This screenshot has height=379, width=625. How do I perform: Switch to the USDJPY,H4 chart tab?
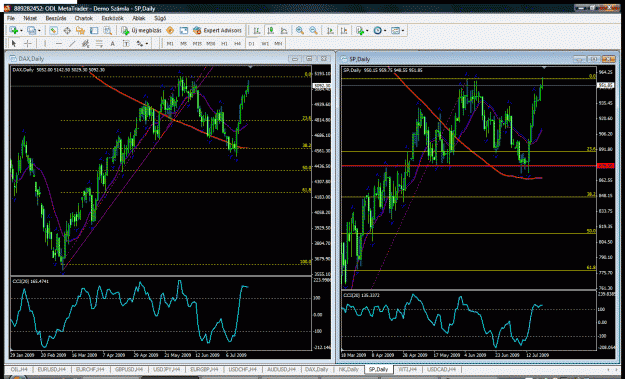(167, 369)
